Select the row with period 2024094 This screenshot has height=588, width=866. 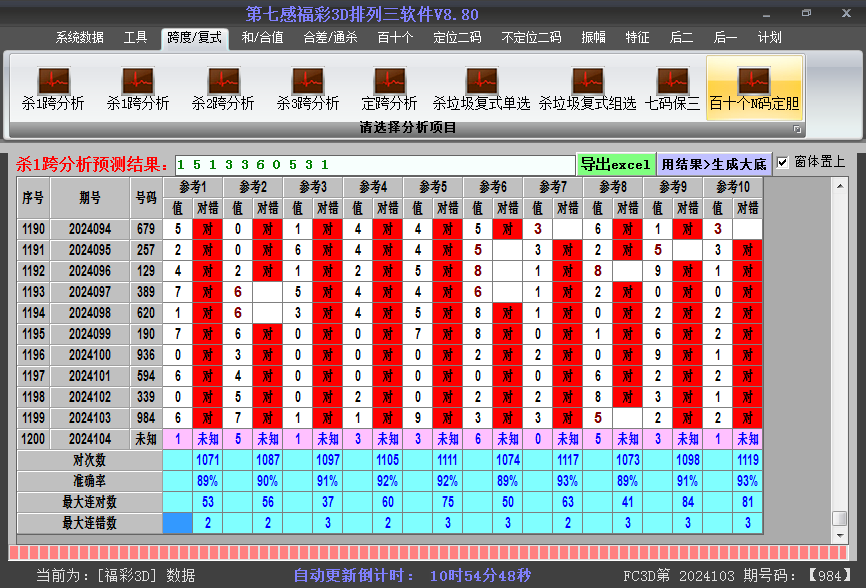[x=389, y=229]
